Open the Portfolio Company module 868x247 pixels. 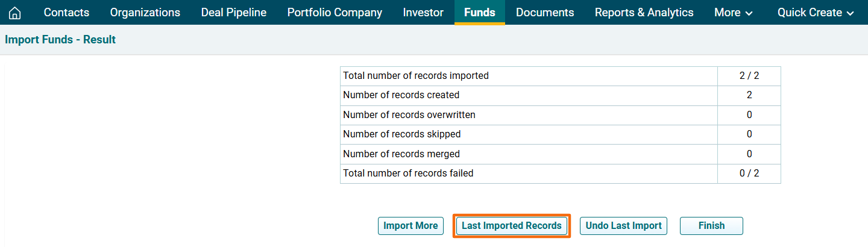coord(335,13)
